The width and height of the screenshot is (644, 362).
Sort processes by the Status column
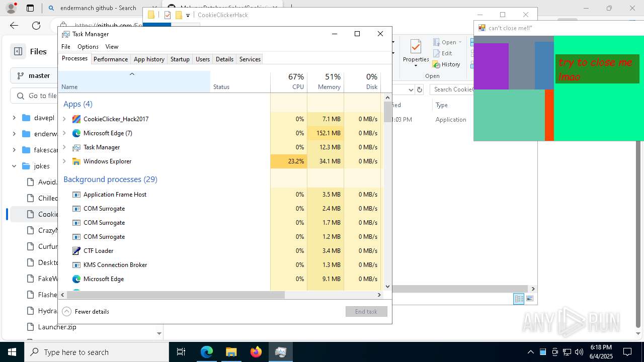pos(240,82)
